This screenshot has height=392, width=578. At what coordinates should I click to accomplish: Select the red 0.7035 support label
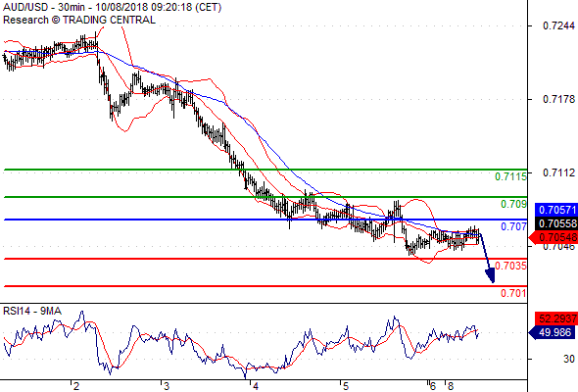[510, 266]
